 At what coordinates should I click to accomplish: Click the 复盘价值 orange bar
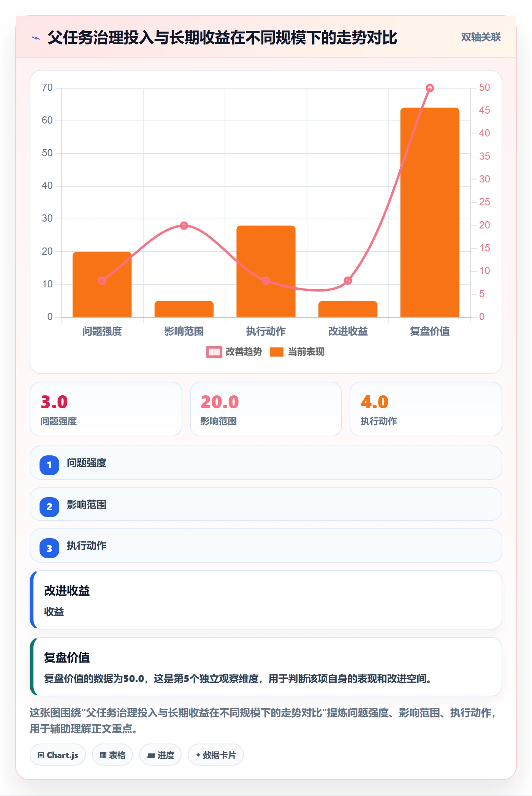[430, 212]
